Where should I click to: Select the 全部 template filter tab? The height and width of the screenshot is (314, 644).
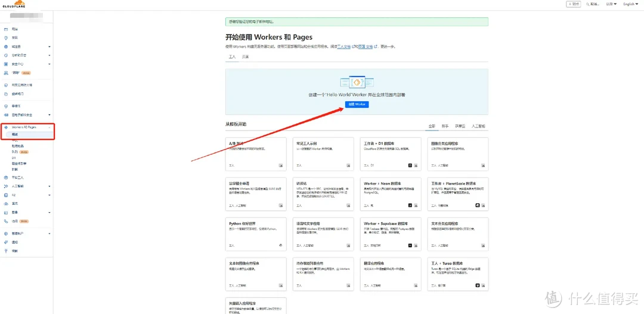[432, 126]
